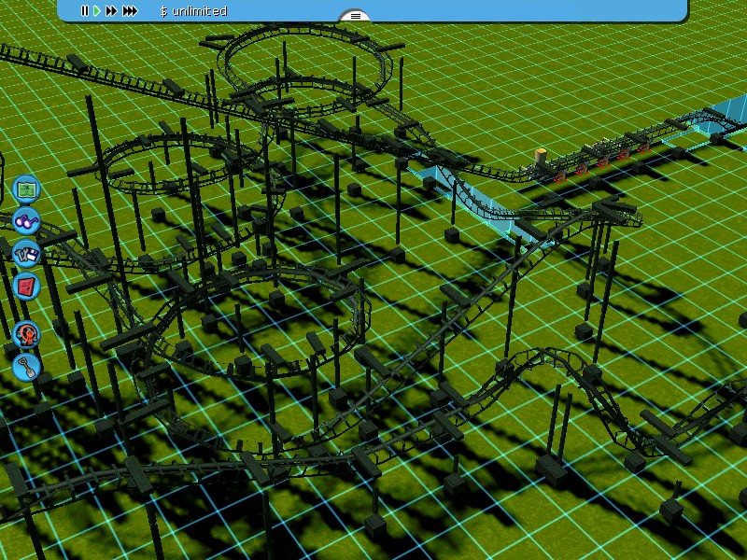Set game to normal play speed
The height and width of the screenshot is (560, 747).
click(x=96, y=11)
